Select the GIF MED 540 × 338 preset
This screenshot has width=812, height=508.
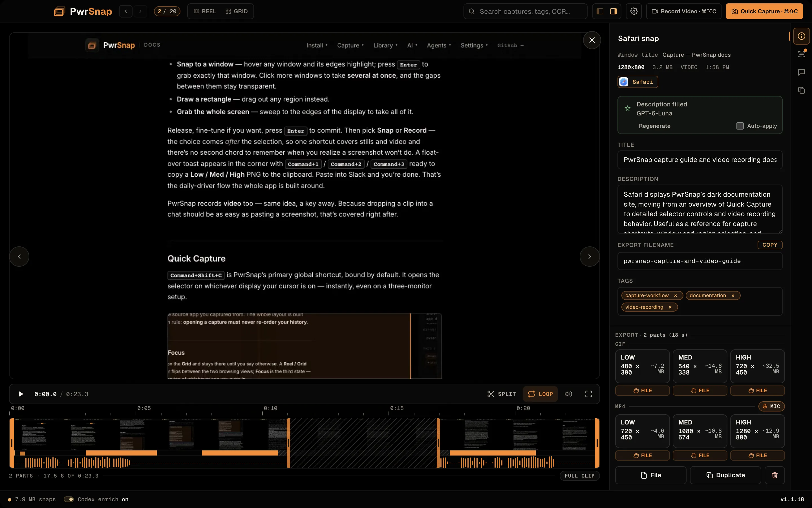pyautogui.click(x=700, y=366)
